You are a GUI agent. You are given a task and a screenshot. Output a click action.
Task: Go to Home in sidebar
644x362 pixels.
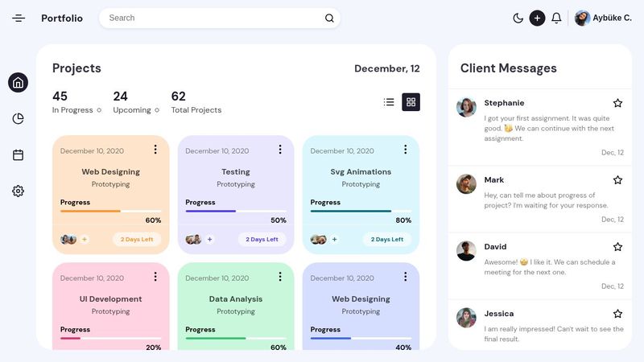pyautogui.click(x=18, y=83)
